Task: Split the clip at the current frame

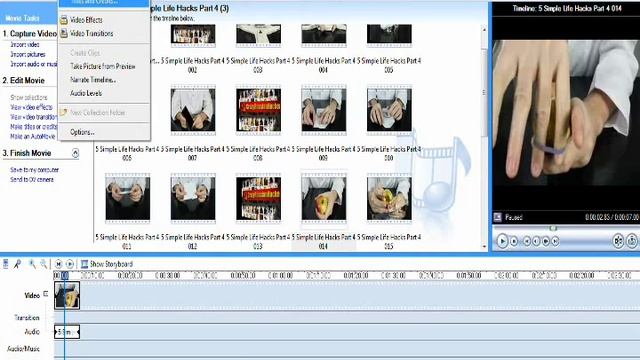Action: tap(618, 241)
